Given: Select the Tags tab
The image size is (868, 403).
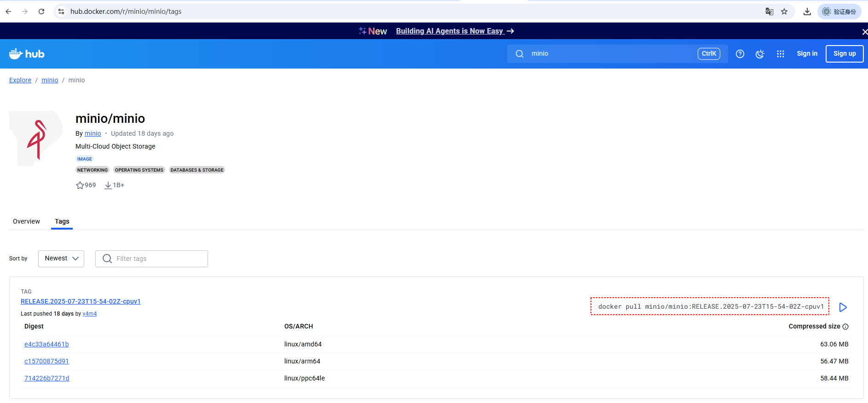Looking at the screenshot, I should (62, 221).
